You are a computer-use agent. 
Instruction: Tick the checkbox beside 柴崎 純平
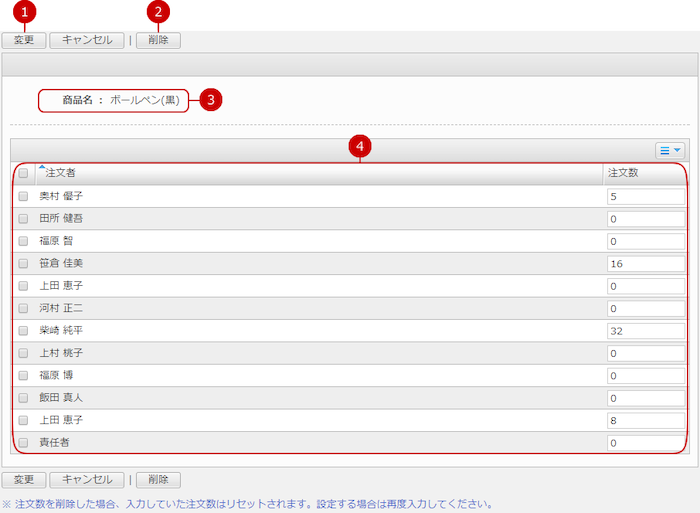[24, 330]
